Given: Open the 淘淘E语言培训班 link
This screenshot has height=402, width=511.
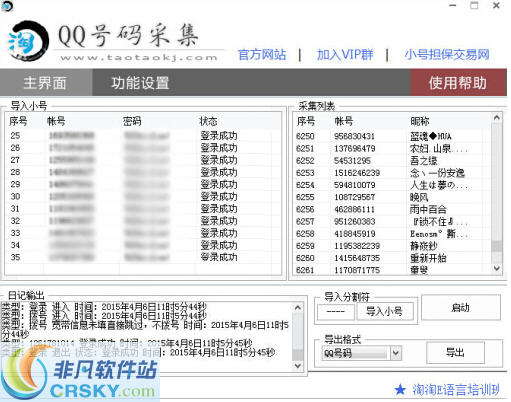Looking at the screenshot, I should [456, 390].
